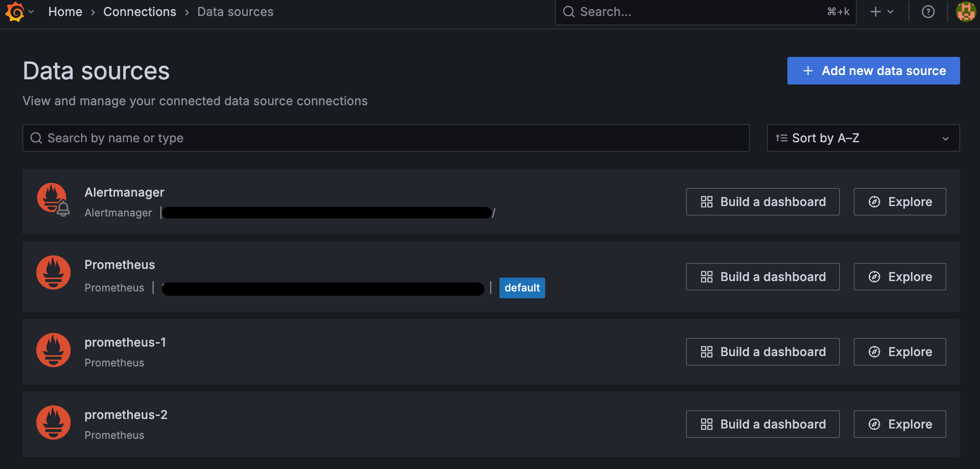Click the plus icon in top bar
Screen dimensions: 980x469
click(875, 12)
